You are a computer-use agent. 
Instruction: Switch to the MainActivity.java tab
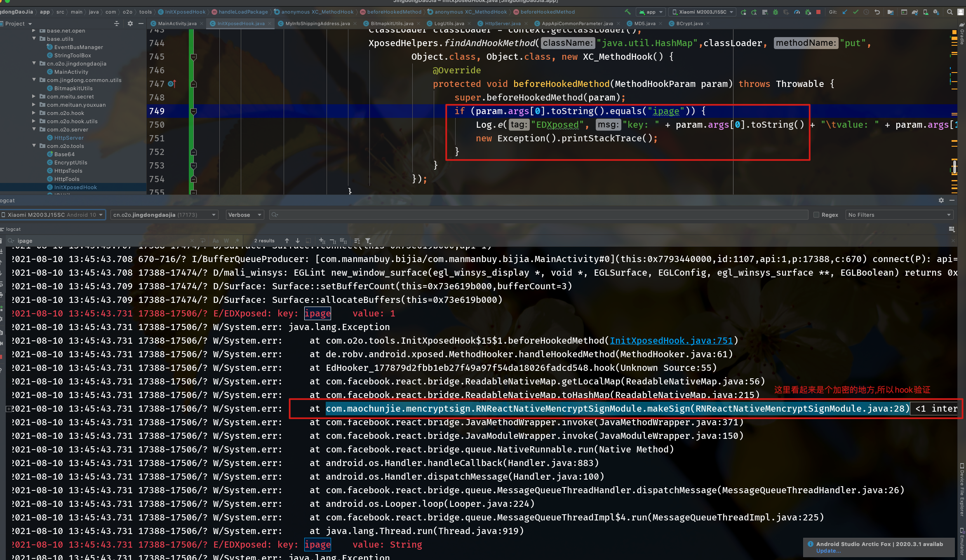[177, 23]
